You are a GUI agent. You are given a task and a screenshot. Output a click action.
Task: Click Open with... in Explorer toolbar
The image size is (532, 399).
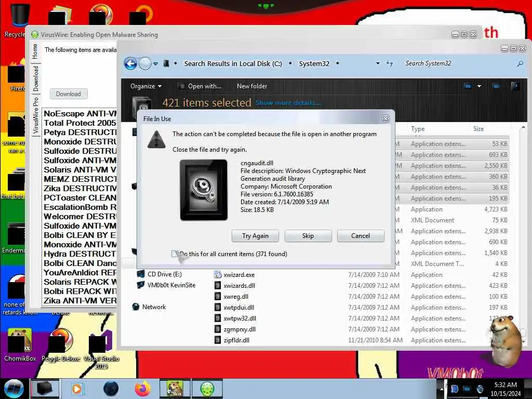pyautogui.click(x=200, y=86)
